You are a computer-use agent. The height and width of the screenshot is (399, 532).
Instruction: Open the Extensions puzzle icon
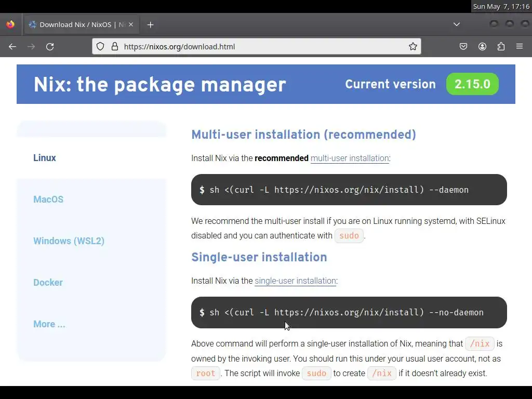tap(501, 47)
